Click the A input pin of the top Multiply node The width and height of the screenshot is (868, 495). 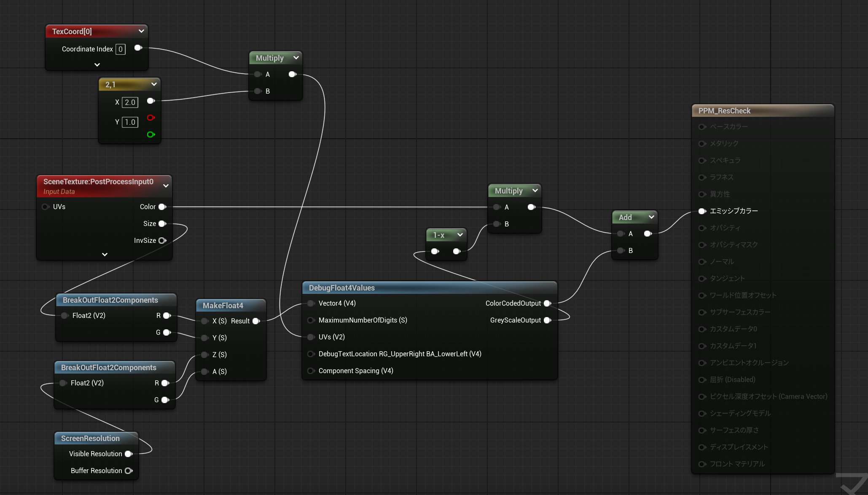tap(258, 74)
